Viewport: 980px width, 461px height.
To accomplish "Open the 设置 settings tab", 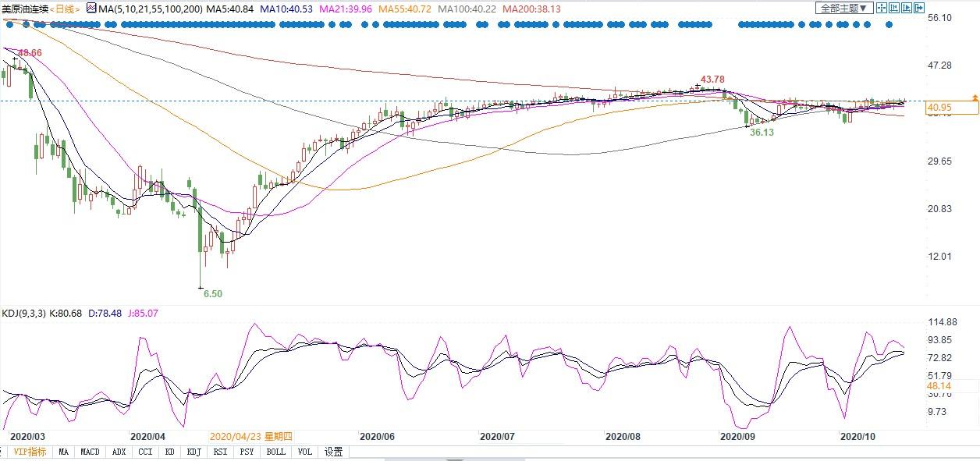I will (334, 452).
